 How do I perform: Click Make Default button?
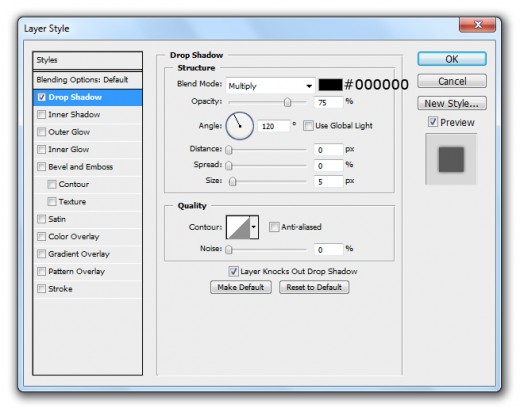241,287
